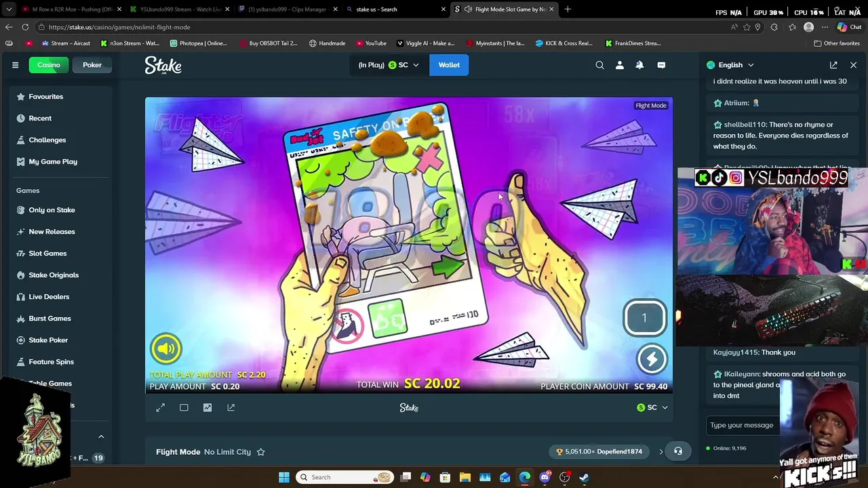Image resolution: width=868 pixels, height=488 pixels.
Task: Switch to the Poker tab
Action: pos(92,65)
